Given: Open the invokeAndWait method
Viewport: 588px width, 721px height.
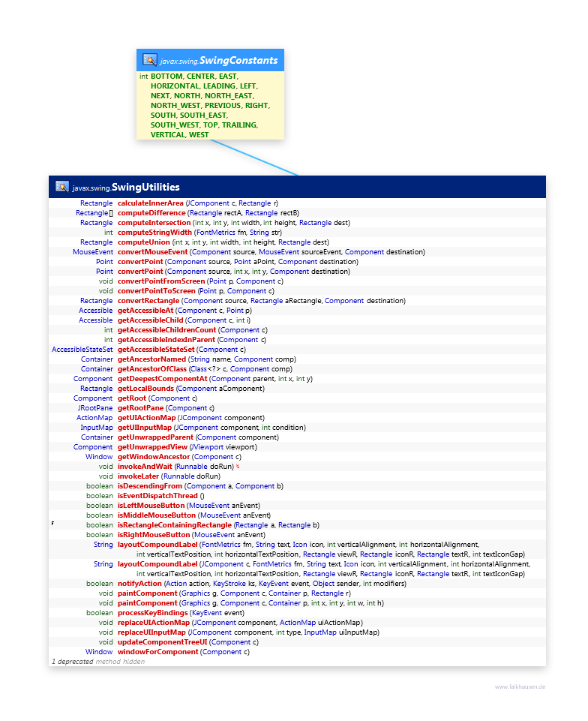Looking at the screenshot, I should (145, 466).
